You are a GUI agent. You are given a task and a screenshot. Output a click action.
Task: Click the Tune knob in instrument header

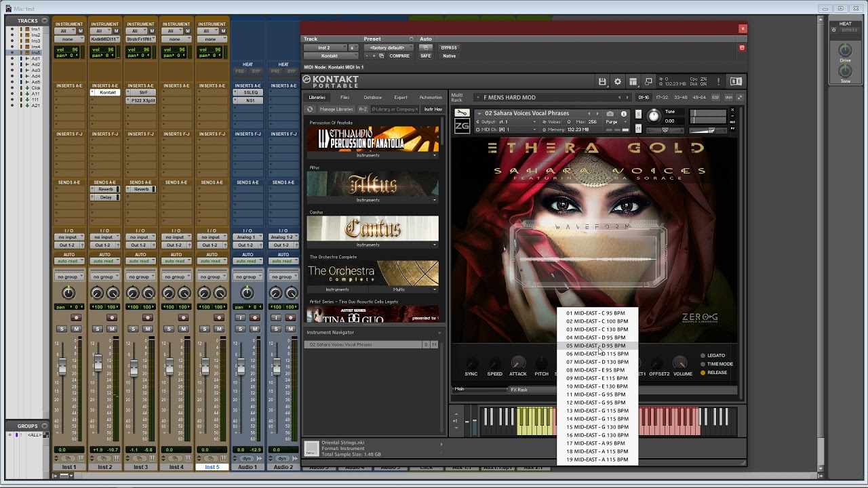click(x=654, y=116)
